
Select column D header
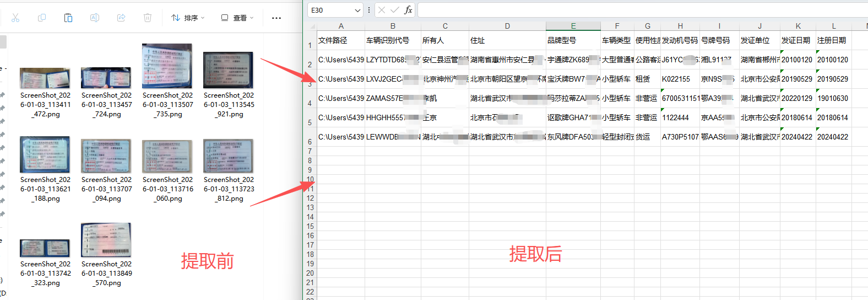coord(507,26)
